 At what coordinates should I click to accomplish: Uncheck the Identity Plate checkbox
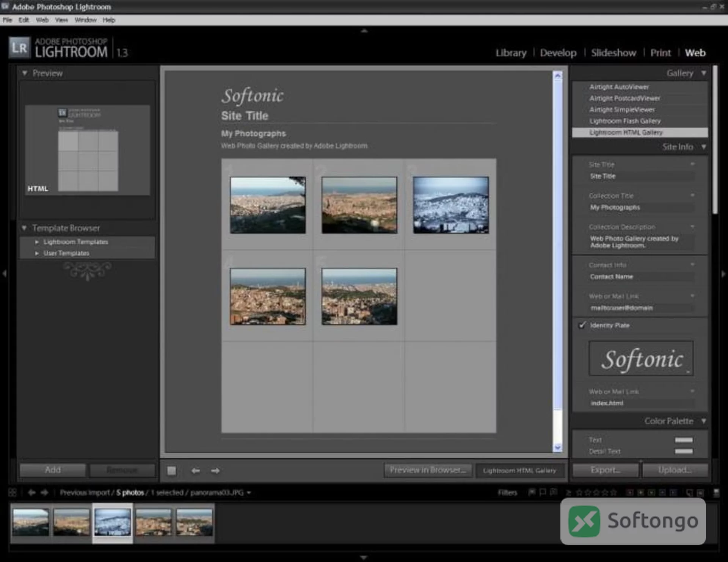pos(582,325)
